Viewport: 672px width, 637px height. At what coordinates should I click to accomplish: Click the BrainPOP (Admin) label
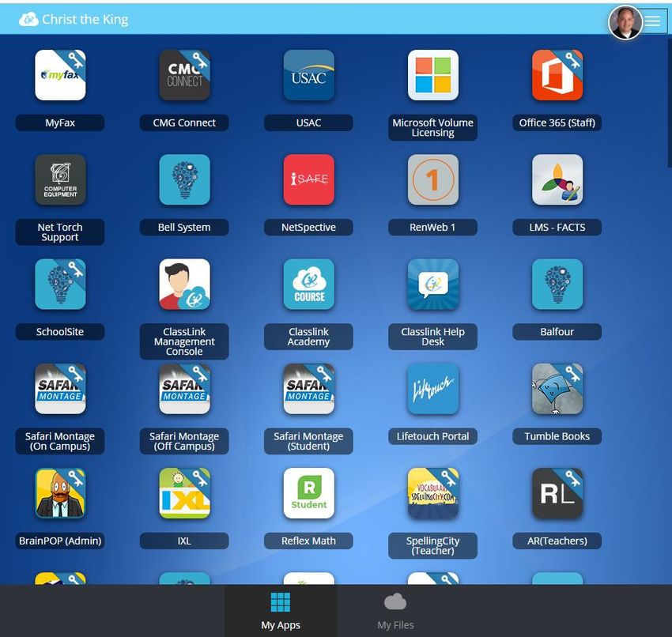[60, 541]
